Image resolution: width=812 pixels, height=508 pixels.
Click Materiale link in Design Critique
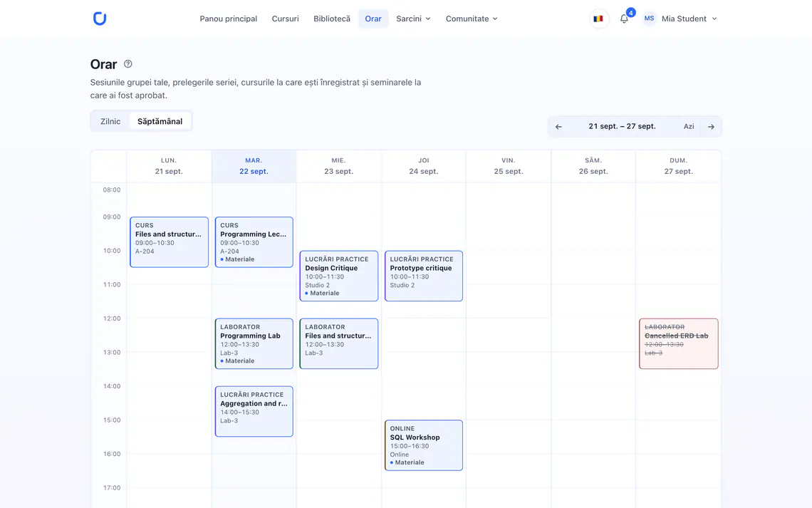tap(323, 293)
